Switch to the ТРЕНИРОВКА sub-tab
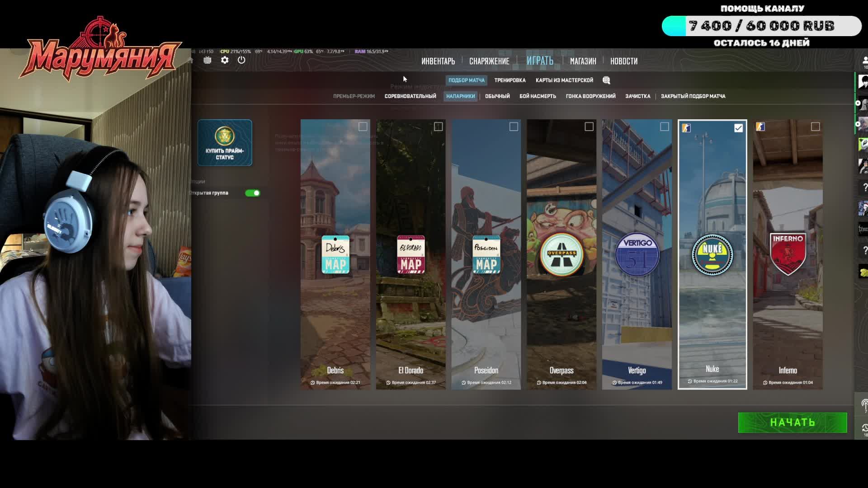 [x=510, y=80]
